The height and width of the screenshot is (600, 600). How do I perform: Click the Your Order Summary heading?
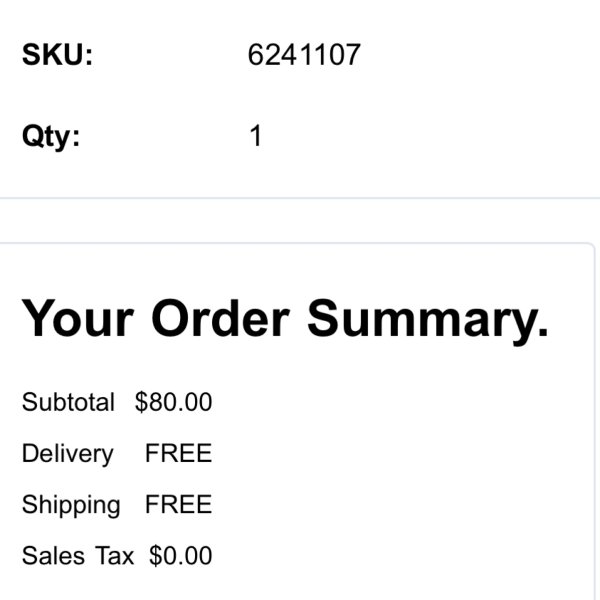pos(285,321)
